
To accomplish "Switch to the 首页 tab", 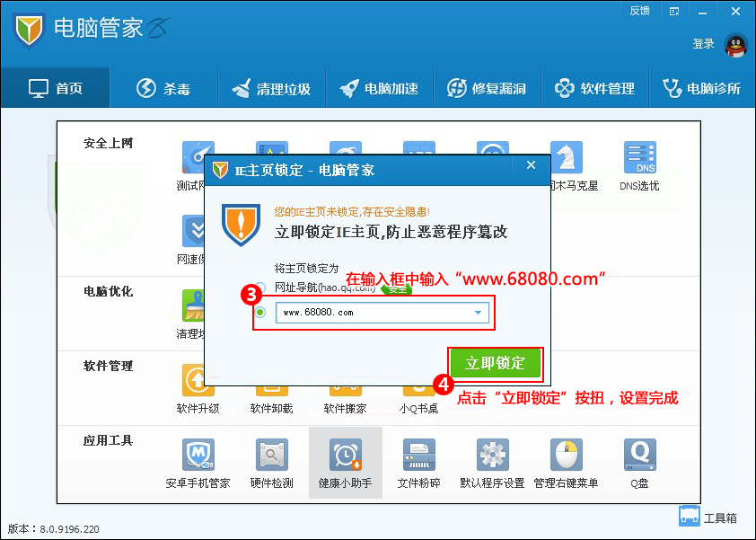I will [56, 88].
